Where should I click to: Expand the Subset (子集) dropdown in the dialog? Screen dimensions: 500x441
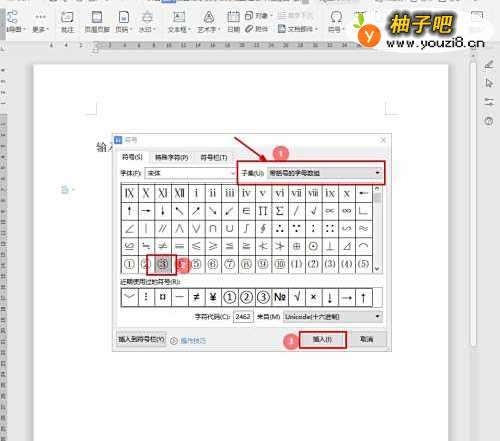pyautogui.click(x=325, y=173)
